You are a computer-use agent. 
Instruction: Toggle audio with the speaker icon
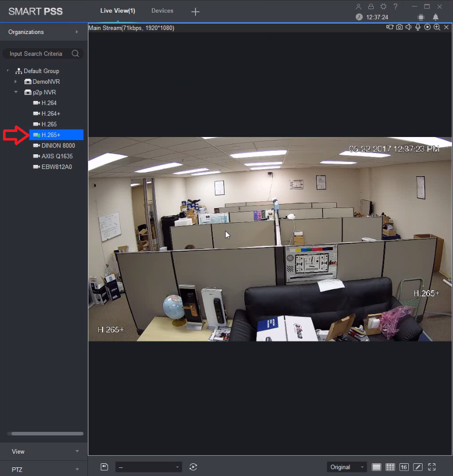tap(409, 27)
